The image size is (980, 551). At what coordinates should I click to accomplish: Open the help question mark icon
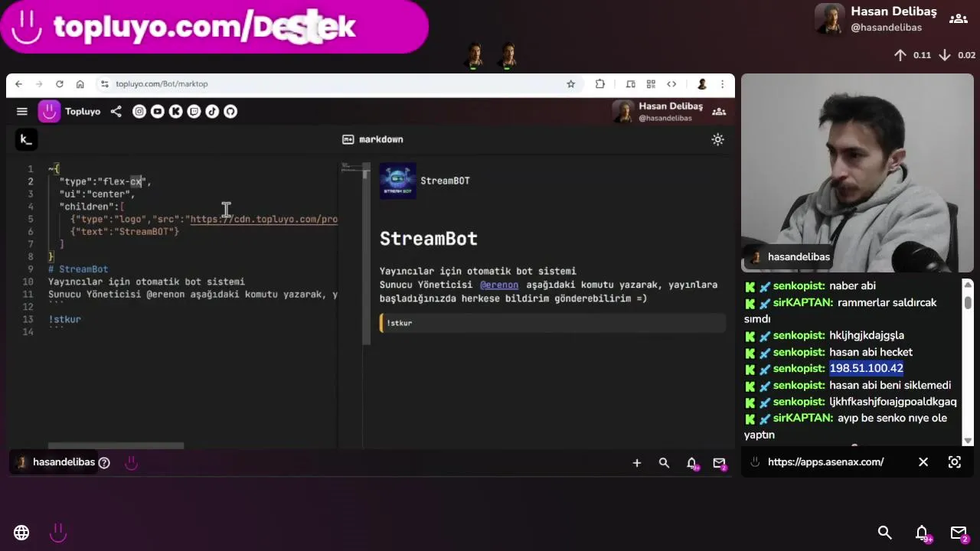coord(104,462)
